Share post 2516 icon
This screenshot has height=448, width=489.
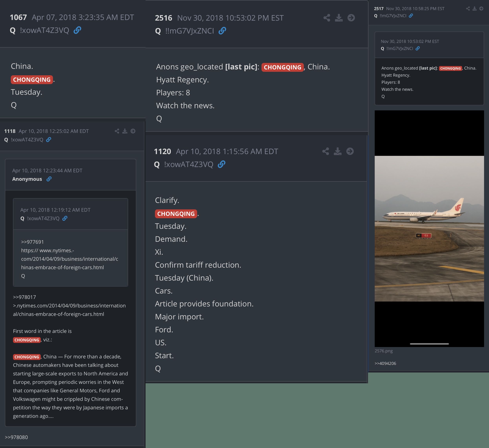pyautogui.click(x=327, y=18)
